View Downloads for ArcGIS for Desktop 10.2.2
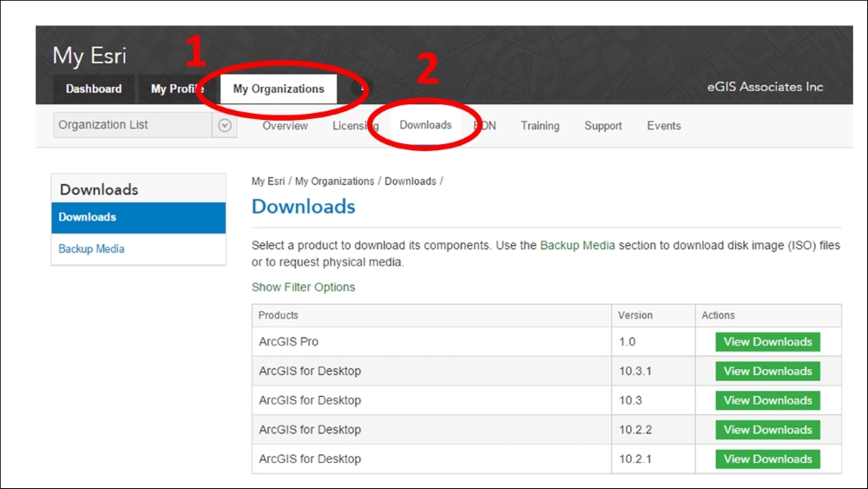The width and height of the screenshot is (868, 489). pos(768,430)
